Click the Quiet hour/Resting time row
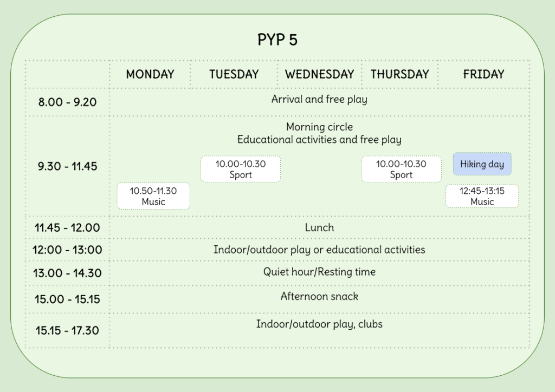This screenshot has height=392, width=555. coord(319,272)
